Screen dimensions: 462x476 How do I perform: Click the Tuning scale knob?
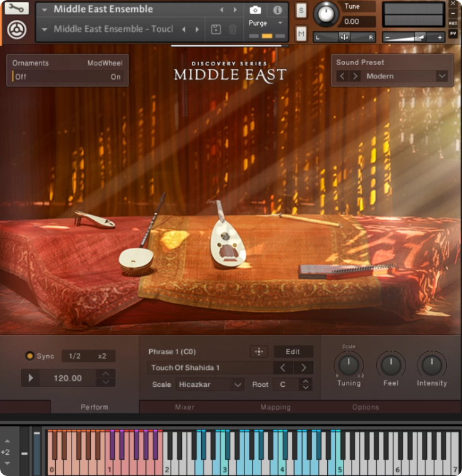tap(349, 365)
